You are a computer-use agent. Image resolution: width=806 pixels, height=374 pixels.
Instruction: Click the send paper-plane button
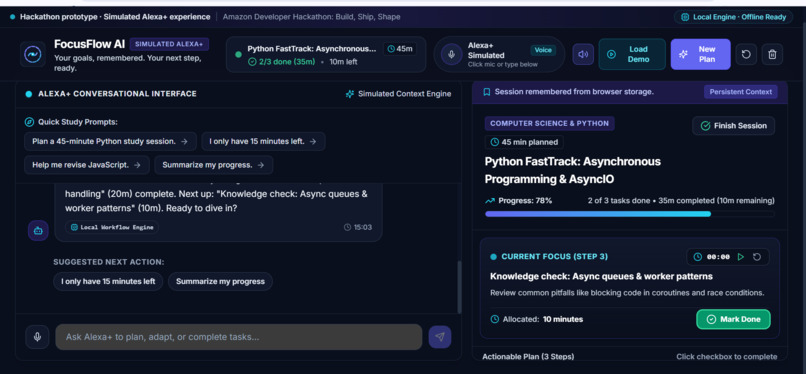coord(439,337)
